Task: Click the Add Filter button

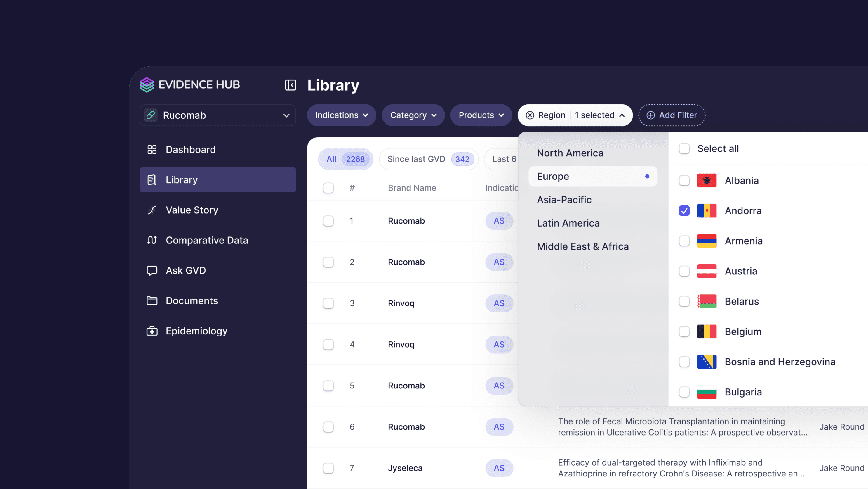Action: pyautogui.click(x=672, y=115)
